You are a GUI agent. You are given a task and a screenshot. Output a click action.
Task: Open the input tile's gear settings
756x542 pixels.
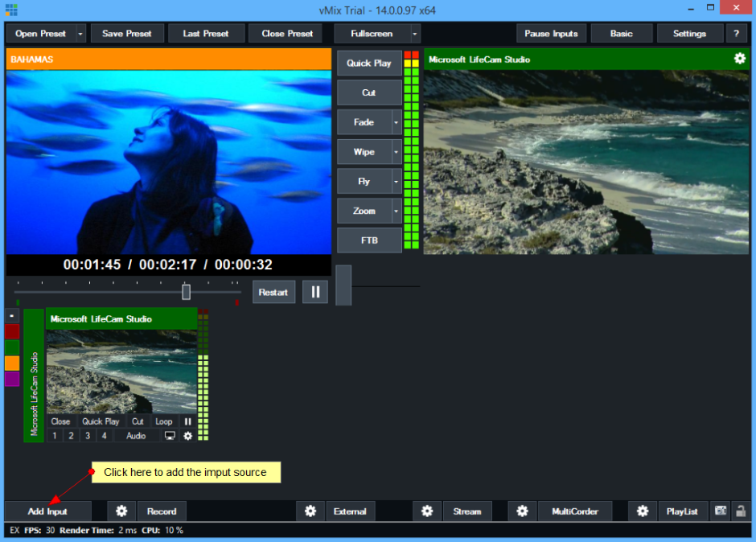[188, 436]
